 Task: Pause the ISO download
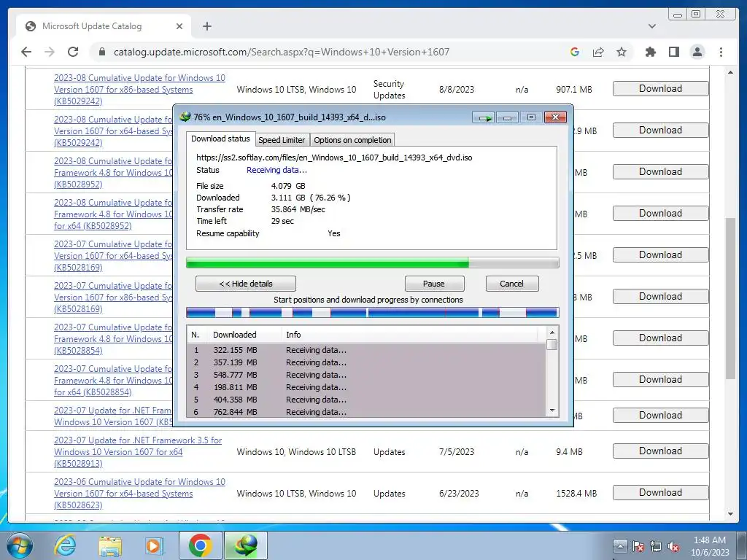[434, 284]
